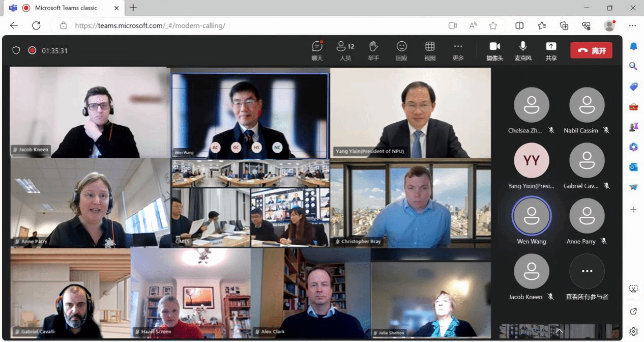Open the reactions emoji menu
Screen dimensions: 644x342
point(401,50)
